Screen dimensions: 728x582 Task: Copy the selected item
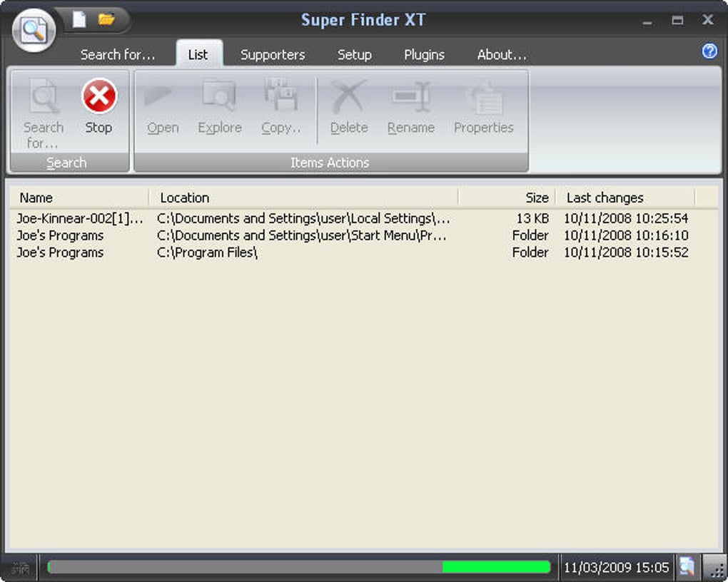pos(281,107)
